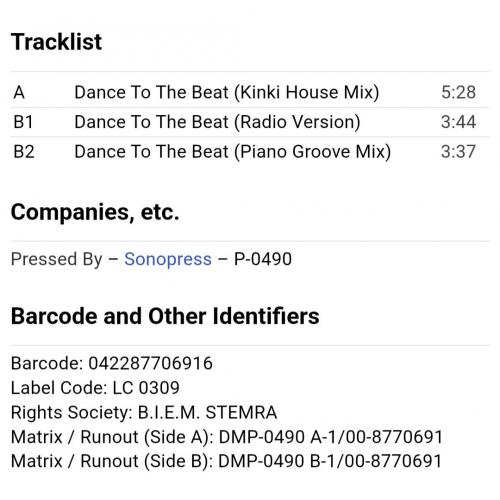Click the Side A matrix runout text

(x=227, y=437)
